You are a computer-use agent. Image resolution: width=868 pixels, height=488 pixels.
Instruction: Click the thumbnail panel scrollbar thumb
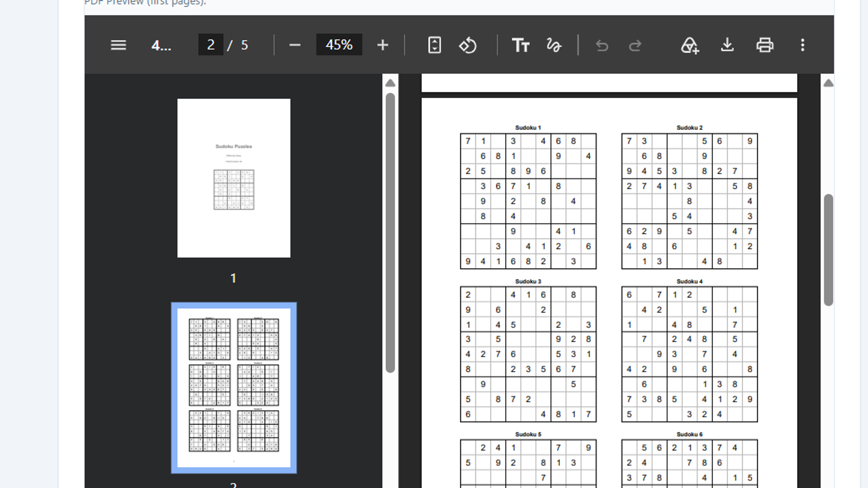coord(390,233)
